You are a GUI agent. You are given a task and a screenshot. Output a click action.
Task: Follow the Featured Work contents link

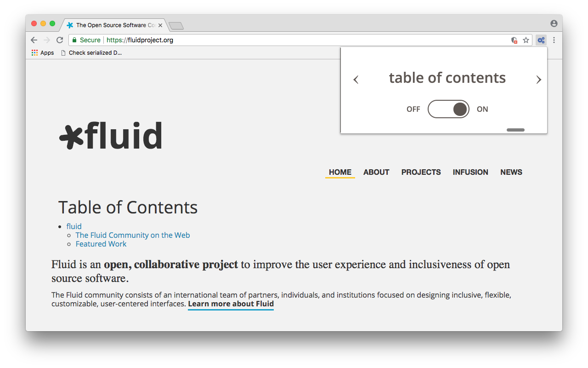click(101, 244)
